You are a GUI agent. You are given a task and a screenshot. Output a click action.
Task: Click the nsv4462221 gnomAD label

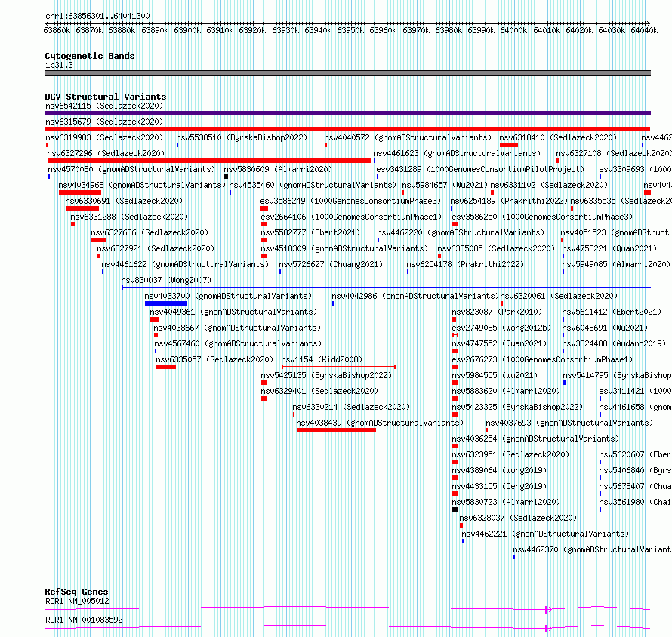[545, 534]
